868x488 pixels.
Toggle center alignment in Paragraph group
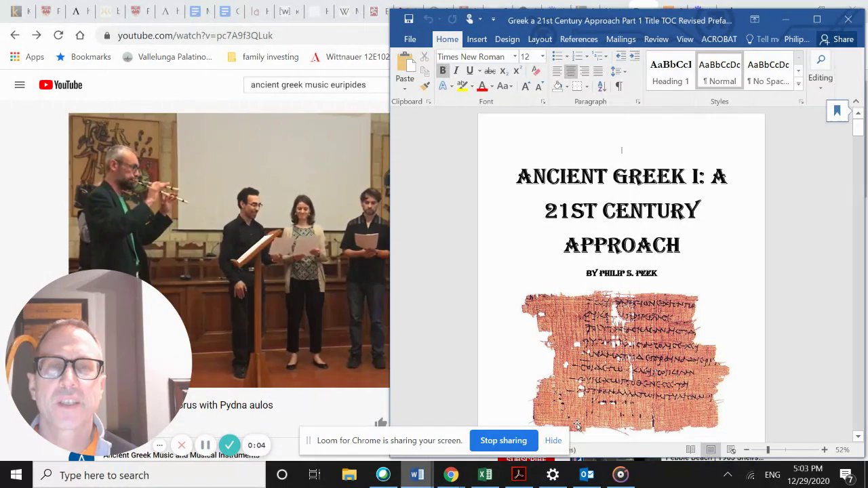click(570, 71)
